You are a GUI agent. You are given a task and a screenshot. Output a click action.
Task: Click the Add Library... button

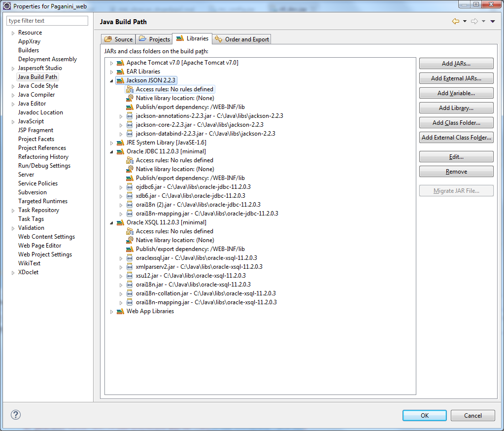(x=456, y=108)
